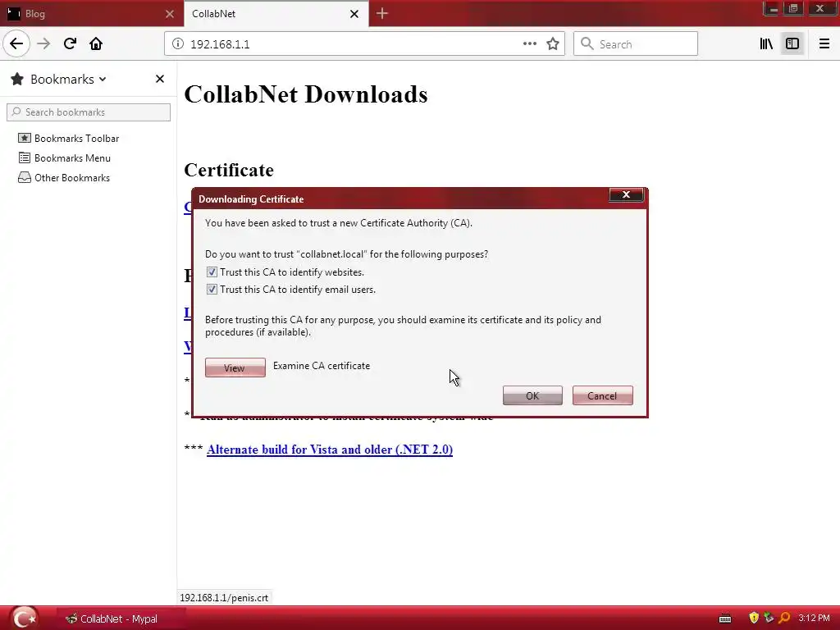Open Bookmarks Toolbar folder

tap(69, 138)
